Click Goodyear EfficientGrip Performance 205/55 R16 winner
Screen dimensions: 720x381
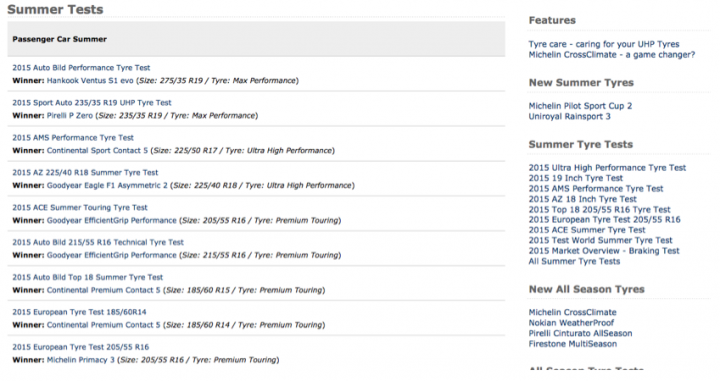112,220
